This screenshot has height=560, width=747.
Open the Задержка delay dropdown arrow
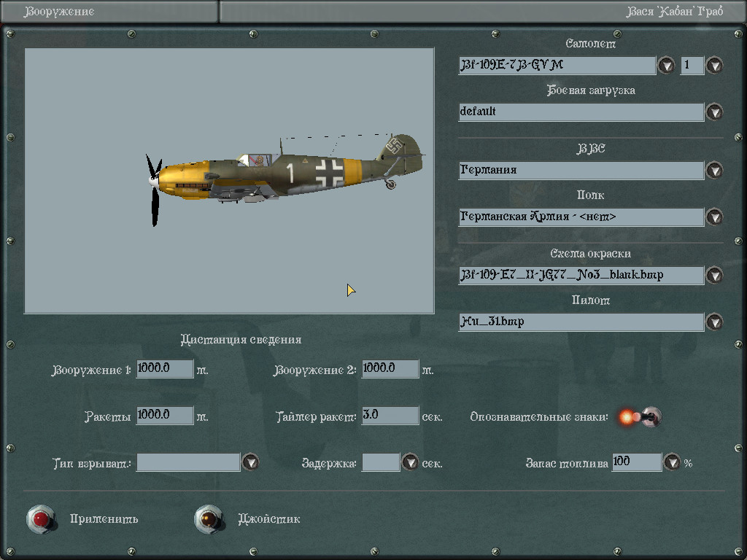410,462
